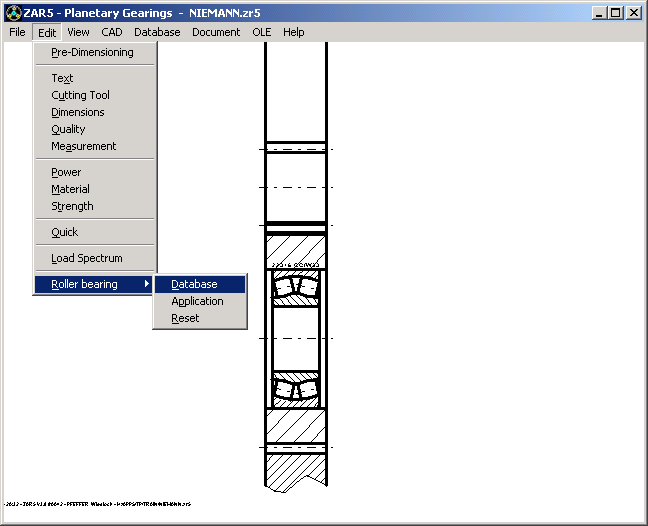648x526 pixels.
Task: Open the OLE menu
Action: (x=262, y=32)
